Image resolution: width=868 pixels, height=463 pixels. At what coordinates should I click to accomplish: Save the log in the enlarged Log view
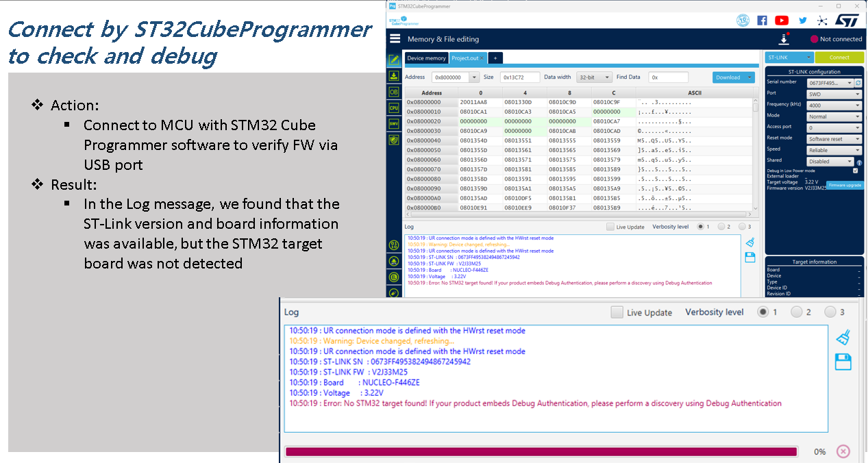(x=843, y=362)
